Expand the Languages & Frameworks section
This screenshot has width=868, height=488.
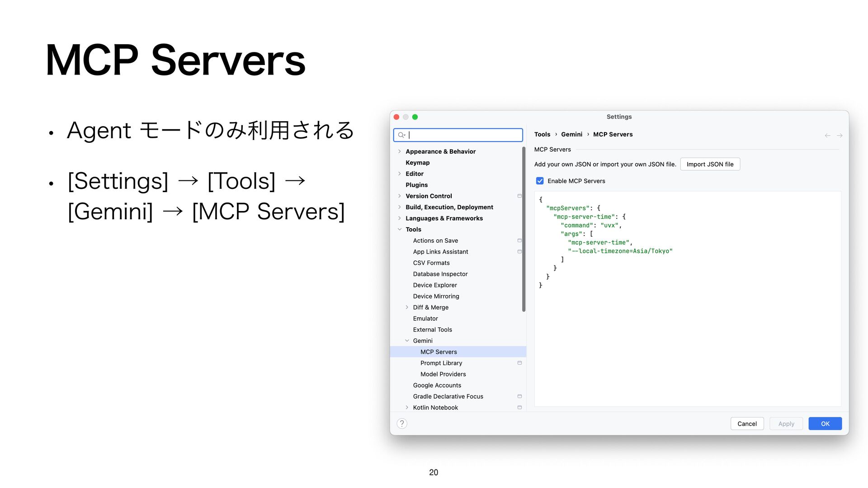pos(400,218)
